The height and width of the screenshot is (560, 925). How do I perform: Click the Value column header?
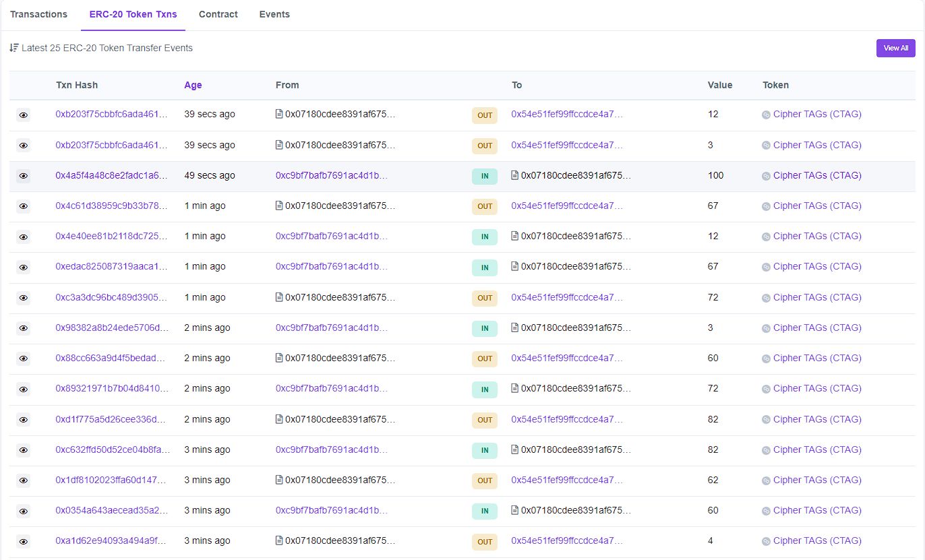coord(720,85)
